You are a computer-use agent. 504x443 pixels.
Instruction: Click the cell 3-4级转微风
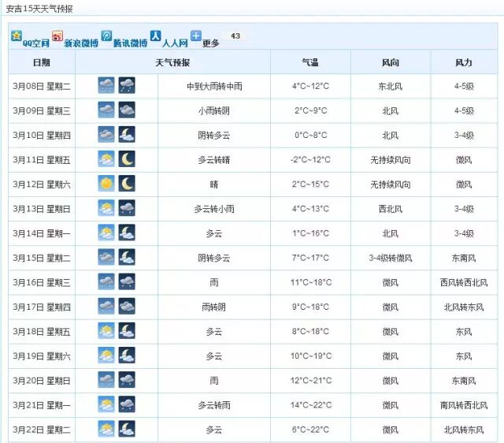[391, 258]
